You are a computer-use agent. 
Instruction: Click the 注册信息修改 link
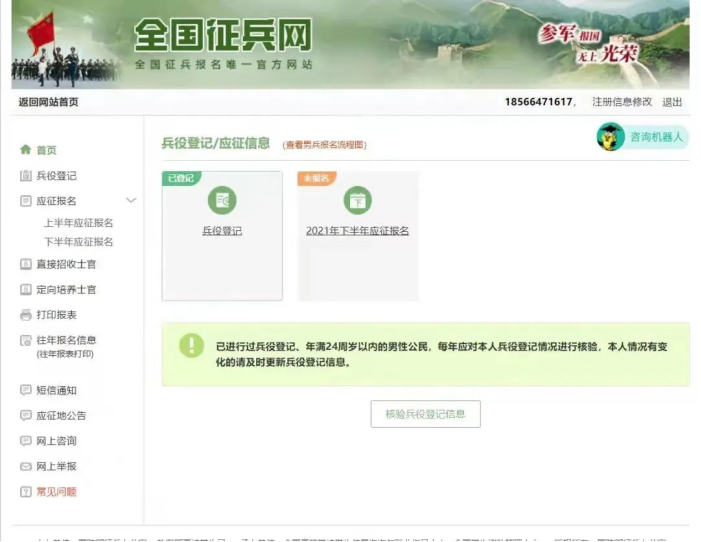coord(621,102)
